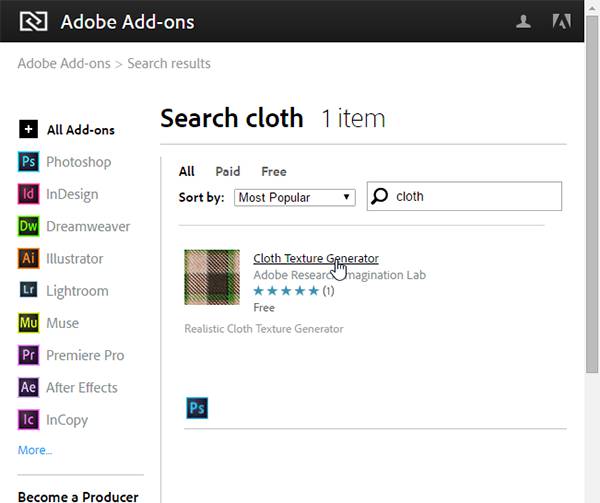The image size is (600, 503).
Task: Click the (1) review count
Action: coord(328,291)
